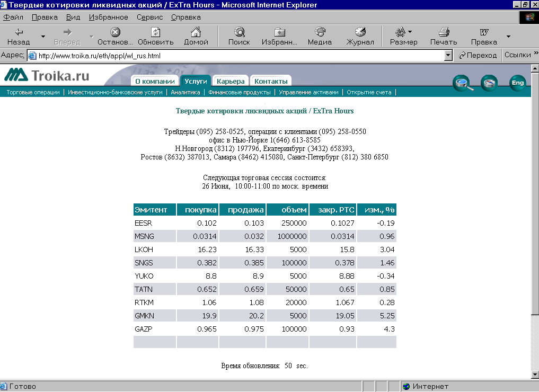Screen dimensions: 539x392
Task: Select the GMKN ticker cell
Action: click(x=155, y=316)
